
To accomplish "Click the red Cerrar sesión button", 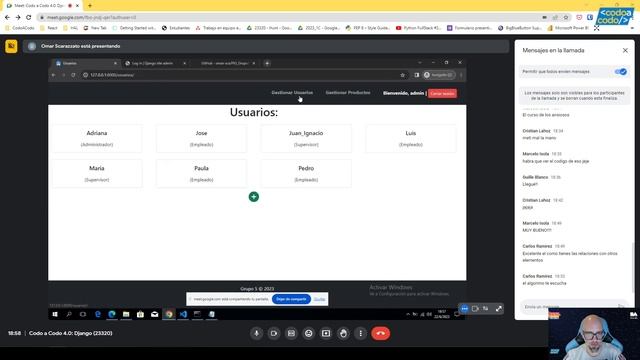I will click(442, 93).
